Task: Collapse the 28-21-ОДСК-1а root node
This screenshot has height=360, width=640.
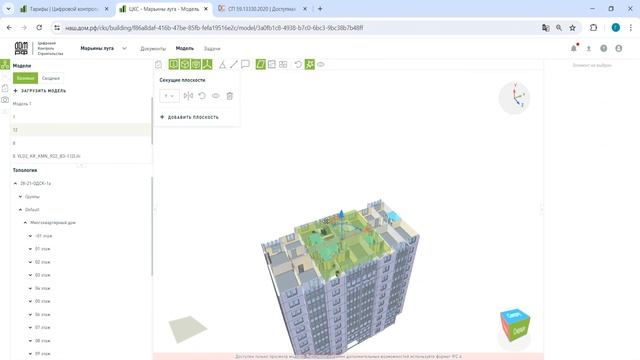Action: 16,184
